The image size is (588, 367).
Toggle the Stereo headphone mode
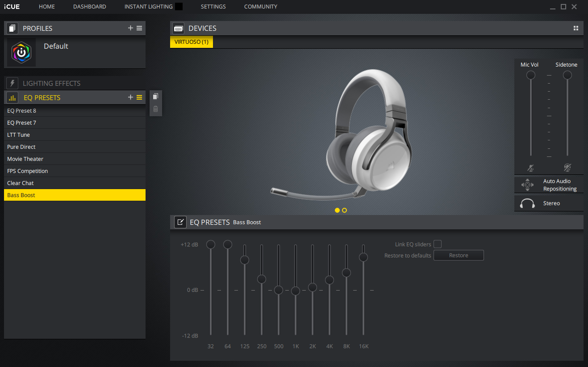[549, 203]
